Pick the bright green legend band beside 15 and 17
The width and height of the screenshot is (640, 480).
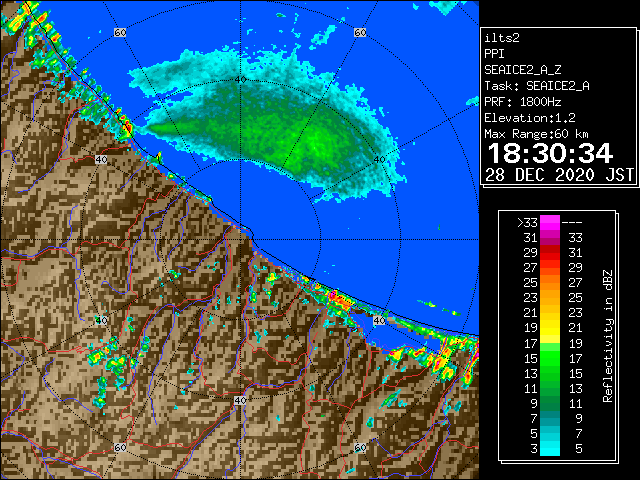click(x=550, y=358)
